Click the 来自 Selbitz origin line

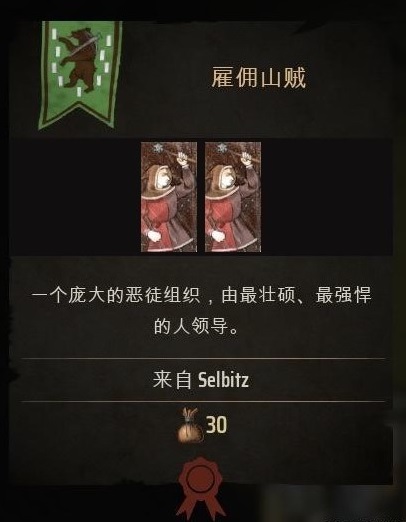coord(201,380)
